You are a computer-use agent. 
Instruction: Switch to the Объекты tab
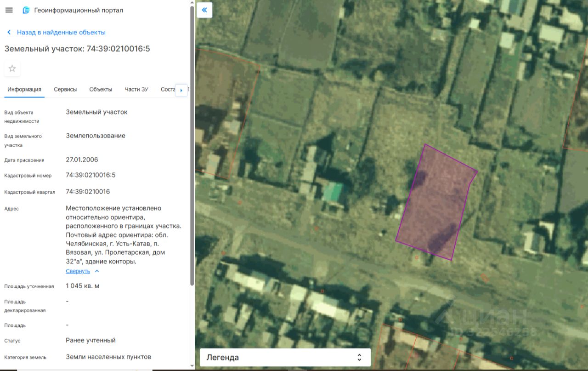coord(101,89)
